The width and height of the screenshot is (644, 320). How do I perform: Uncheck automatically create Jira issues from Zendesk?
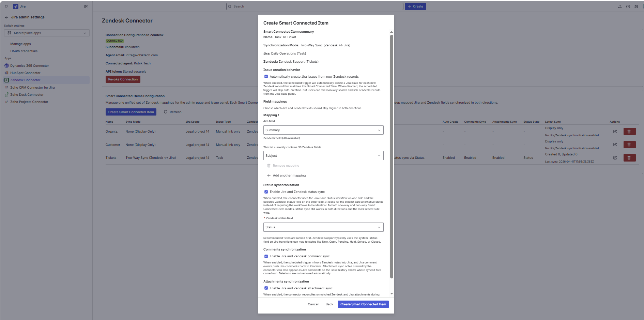coord(266,76)
